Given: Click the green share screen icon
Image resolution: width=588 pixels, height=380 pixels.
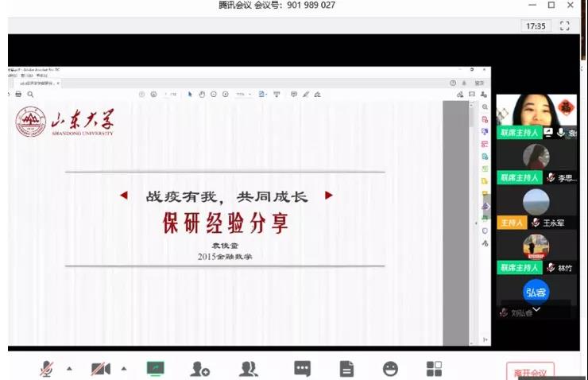Looking at the screenshot, I should (155, 369).
